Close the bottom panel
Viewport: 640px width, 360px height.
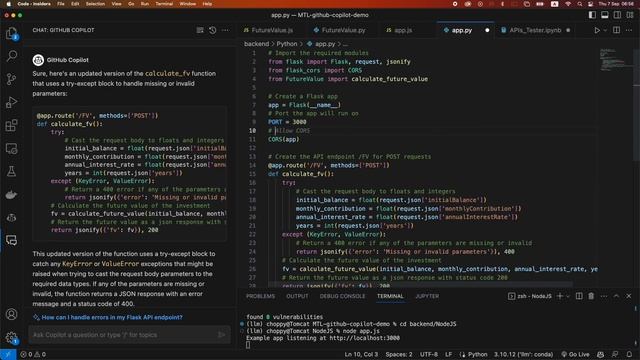629,296
